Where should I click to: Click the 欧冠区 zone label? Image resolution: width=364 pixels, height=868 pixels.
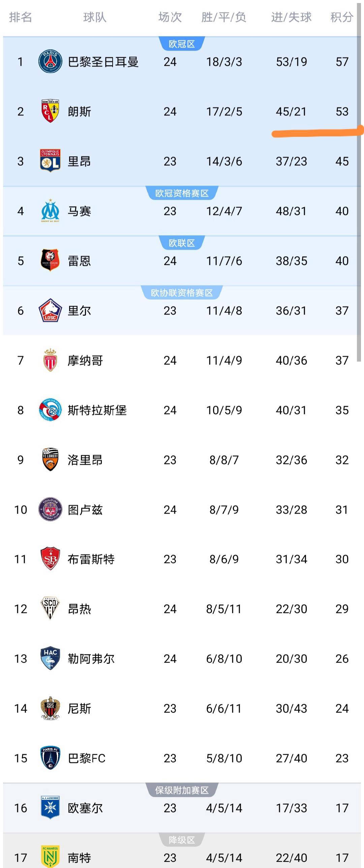point(182,44)
